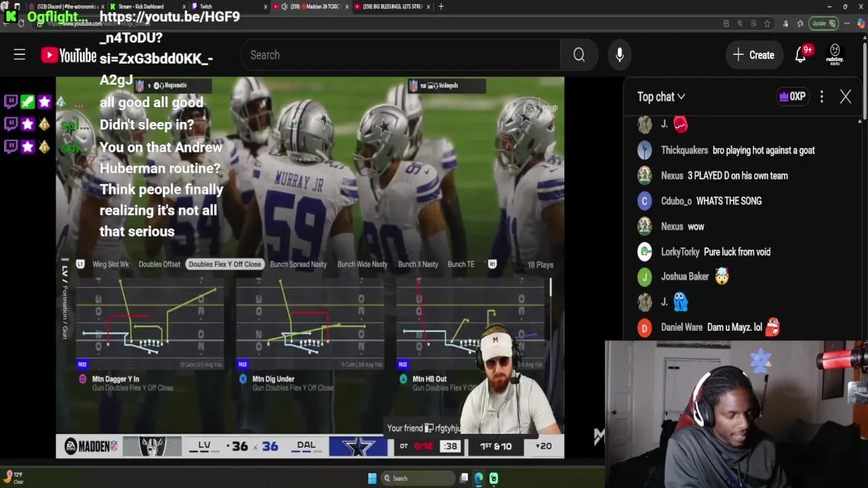Click the L1 previous formation icon
Viewport: 868px width, 488px height.
[80, 264]
